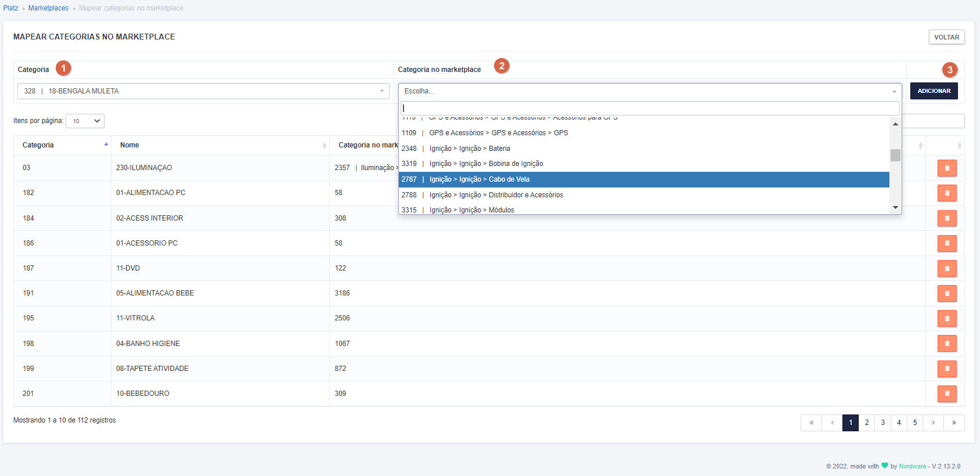
Task: Select 1109 GPS e Acessórios > GPS option
Action: (644, 133)
